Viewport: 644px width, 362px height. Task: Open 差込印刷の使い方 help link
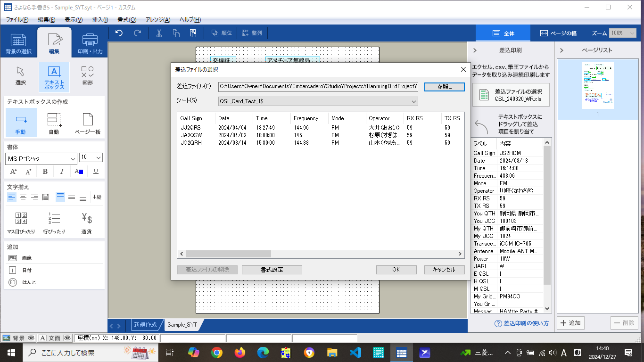pos(521,323)
